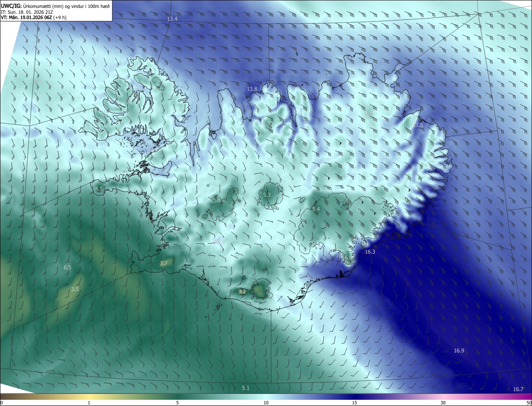The width and height of the screenshot is (532, 406).
Task: Click the value label 16.9 over the ocean
Action: (x=459, y=351)
